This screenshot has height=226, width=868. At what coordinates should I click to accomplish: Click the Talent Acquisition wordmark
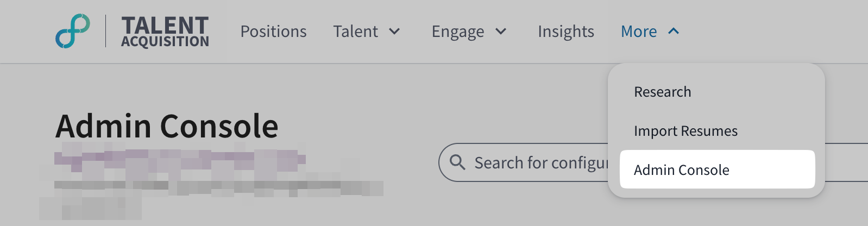pyautogui.click(x=165, y=32)
